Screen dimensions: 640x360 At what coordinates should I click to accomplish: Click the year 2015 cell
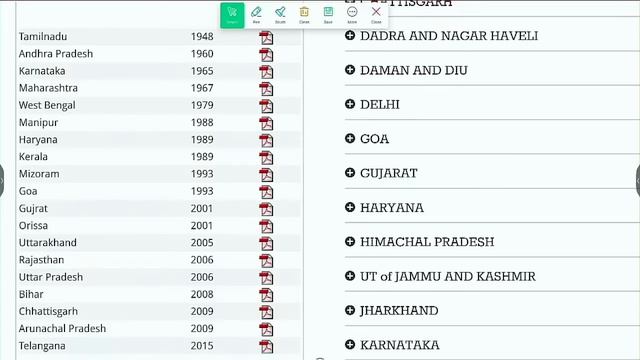coord(202,346)
